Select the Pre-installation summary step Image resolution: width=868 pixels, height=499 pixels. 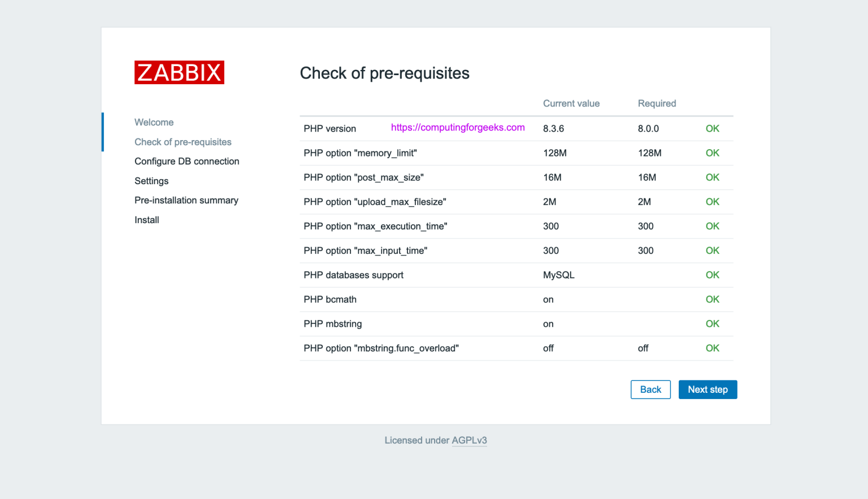[x=186, y=200]
